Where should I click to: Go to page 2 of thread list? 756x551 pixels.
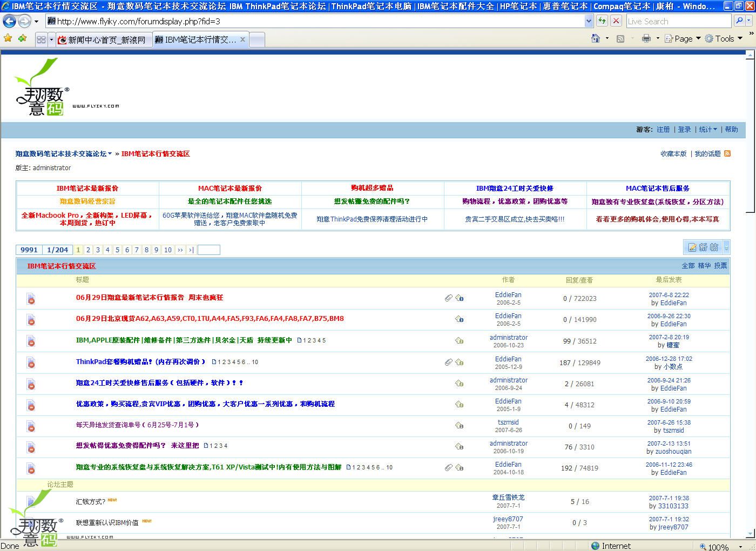pos(88,250)
